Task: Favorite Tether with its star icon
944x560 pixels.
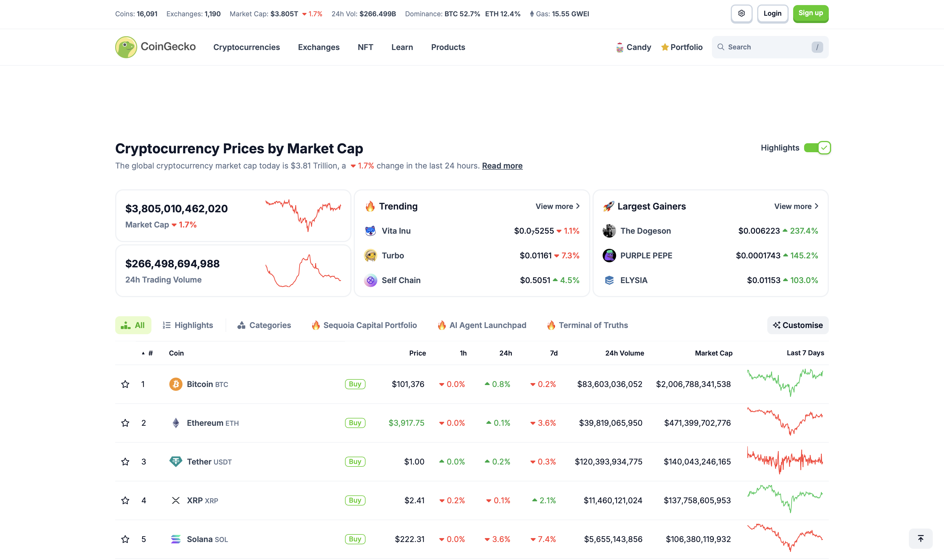Action: click(x=125, y=461)
